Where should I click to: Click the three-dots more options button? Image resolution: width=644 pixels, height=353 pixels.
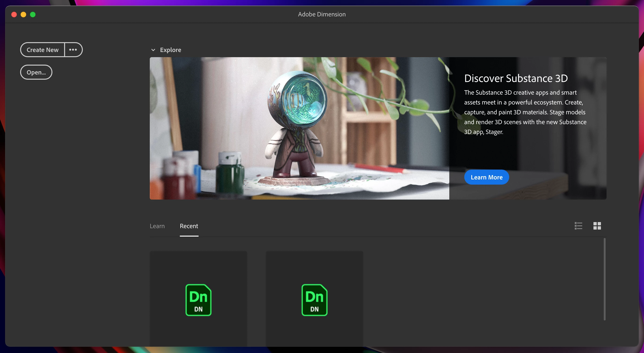pyautogui.click(x=73, y=50)
